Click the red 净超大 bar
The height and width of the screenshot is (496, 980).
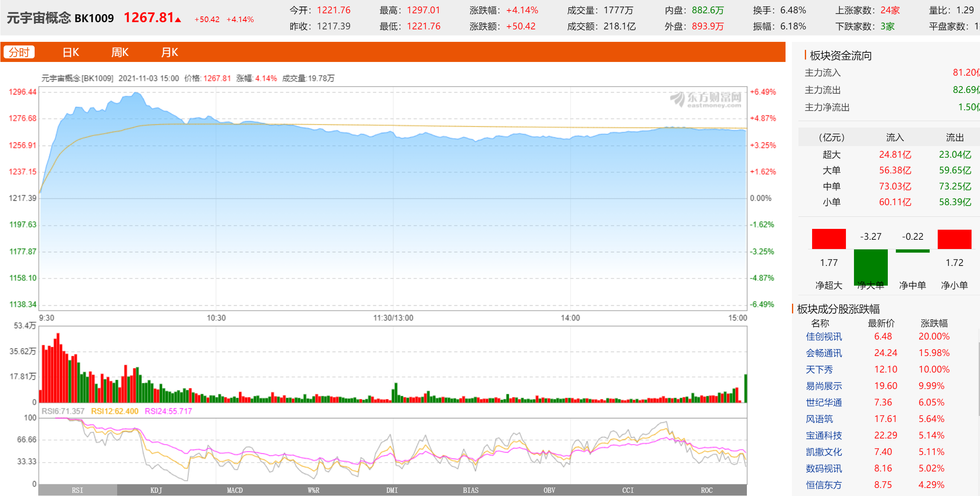(829, 239)
